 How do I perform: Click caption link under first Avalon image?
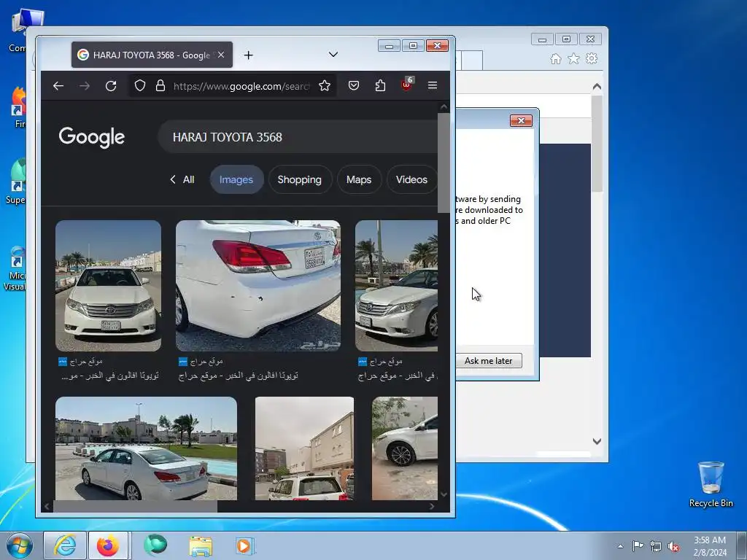pos(110,376)
